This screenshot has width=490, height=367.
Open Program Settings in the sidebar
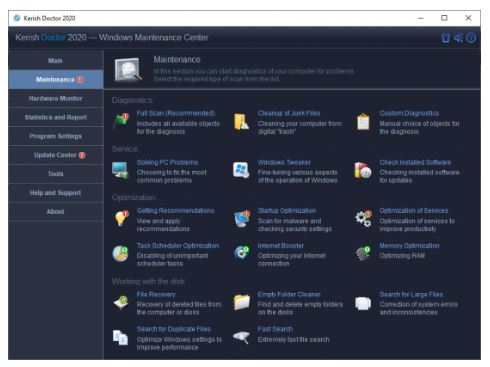(x=56, y=136)
